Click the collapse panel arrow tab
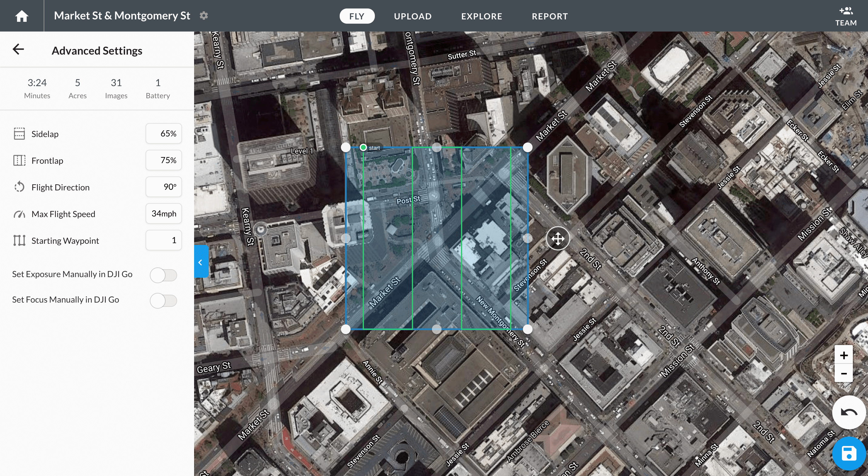The height and width of the screenshot is (476, 868). click(x=200, y=263)
